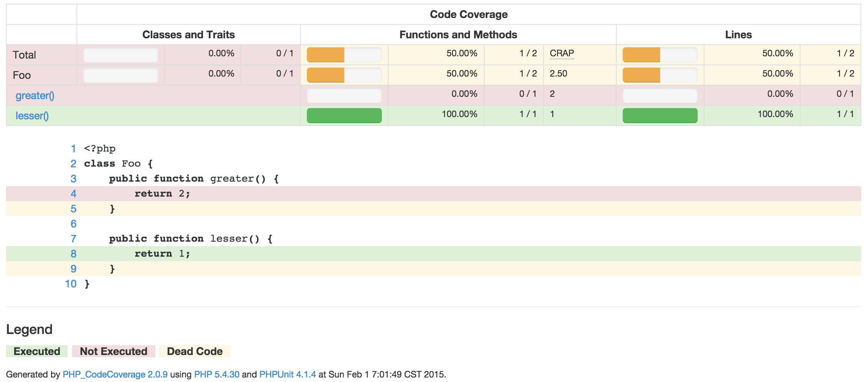Click Total row classes 0.00% cell
Image resolution: width=868 pixels, height=382 pixels.
(x=203, y=55)
